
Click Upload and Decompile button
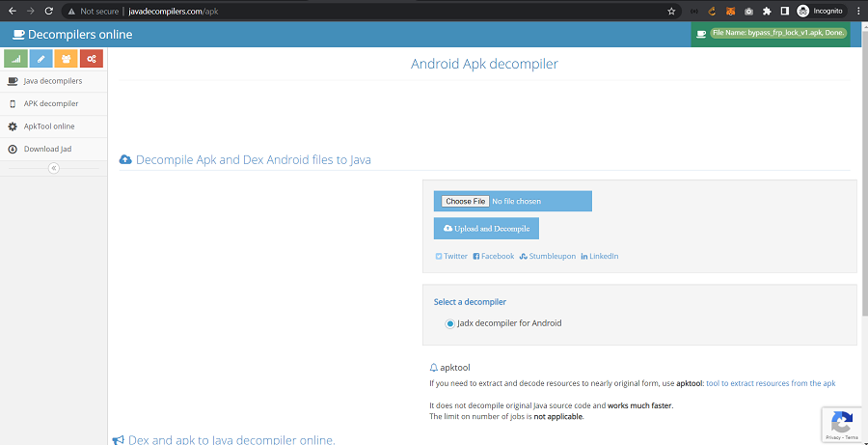[486, 229]
